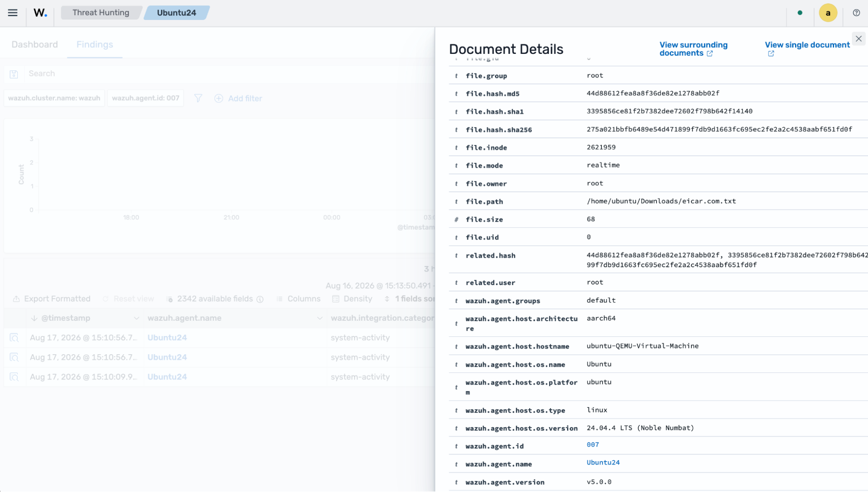Click file.hash.sha1 field type icon
The width and height of the screenshot is (868, 492).
coord(456,112)
